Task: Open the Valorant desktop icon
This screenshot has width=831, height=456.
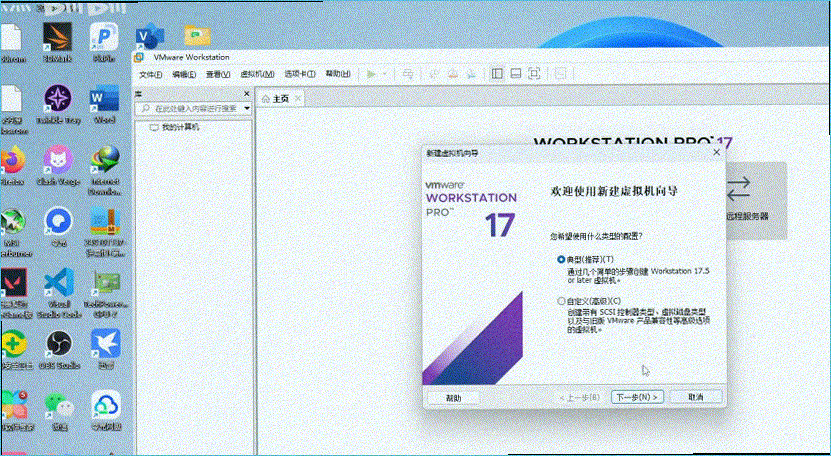Action: pos(14,293)
